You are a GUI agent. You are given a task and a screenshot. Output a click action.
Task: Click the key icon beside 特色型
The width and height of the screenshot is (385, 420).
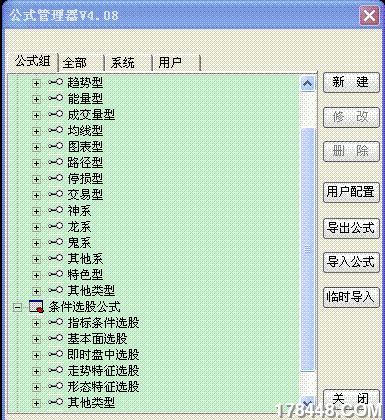click(x=55, y=274)
